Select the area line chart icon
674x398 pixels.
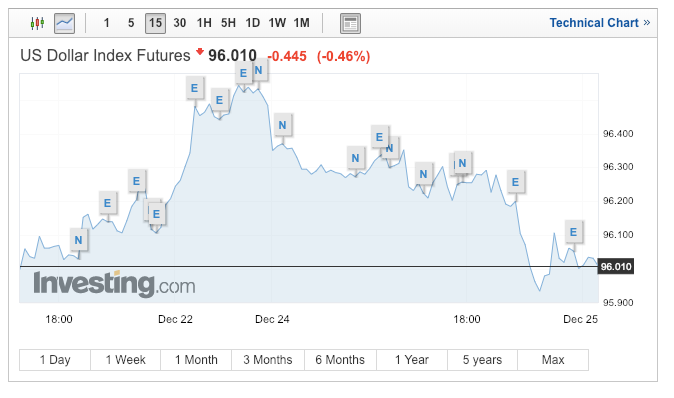pyautogui.click(x=64, y=23)
